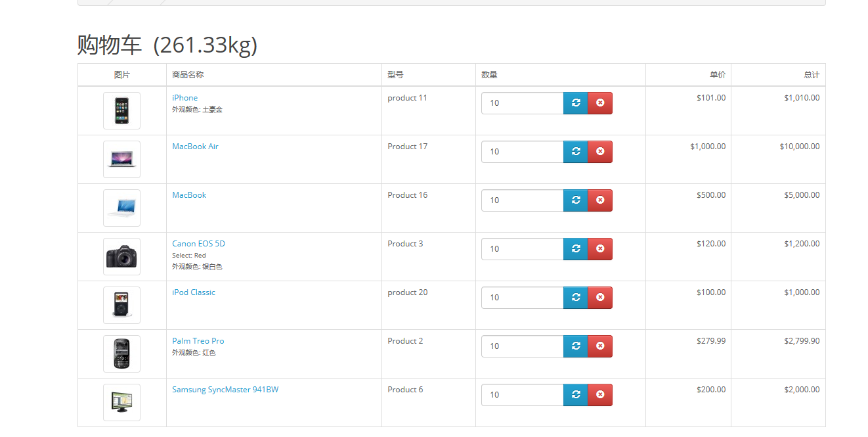Image resolution: width=868 pixels, height=437 pixels.
Task: Remove iPhone from the cart
Action: tap(600, 103)
